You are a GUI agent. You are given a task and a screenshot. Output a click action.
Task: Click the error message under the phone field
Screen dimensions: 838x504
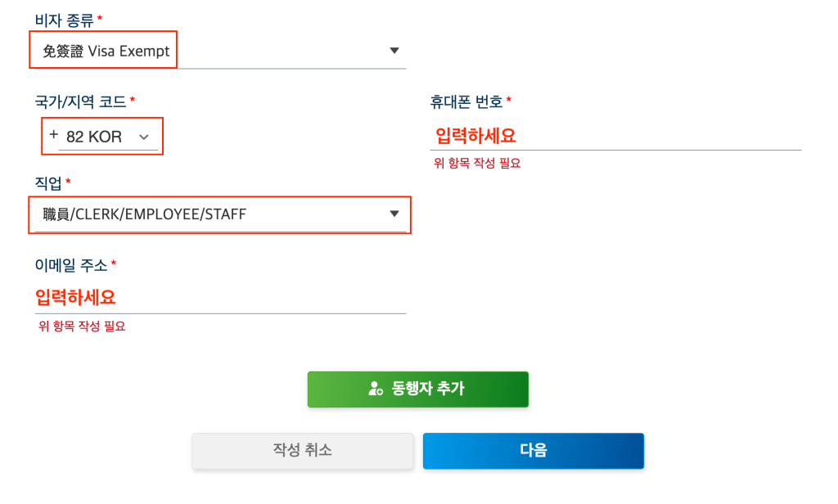click(x=477, y=163)
